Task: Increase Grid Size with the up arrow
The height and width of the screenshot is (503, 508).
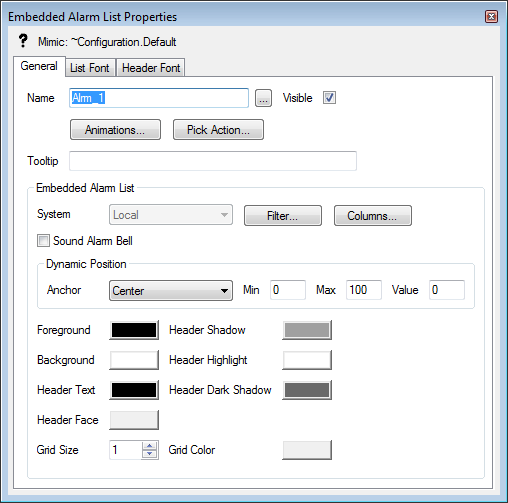Action: click(150, 446)
